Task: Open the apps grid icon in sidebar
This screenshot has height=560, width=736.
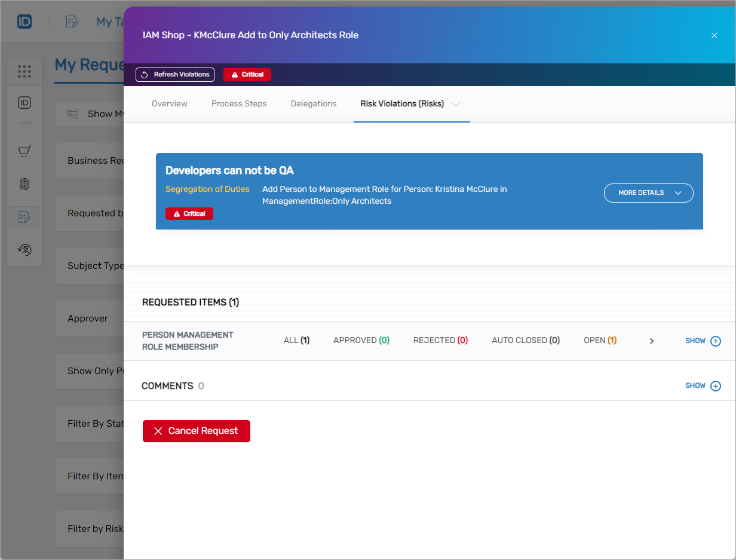Action: 24,71
